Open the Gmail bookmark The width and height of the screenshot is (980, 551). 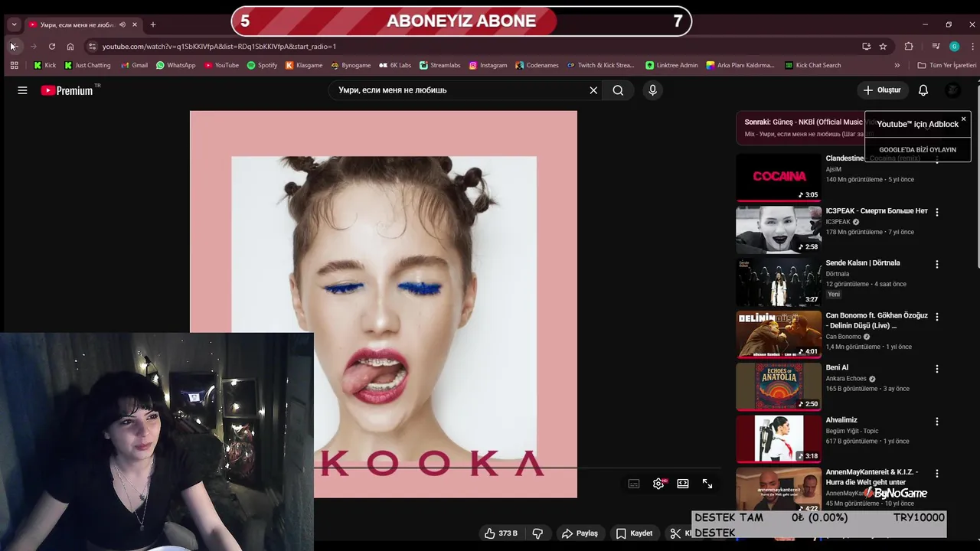click(134, 66)
